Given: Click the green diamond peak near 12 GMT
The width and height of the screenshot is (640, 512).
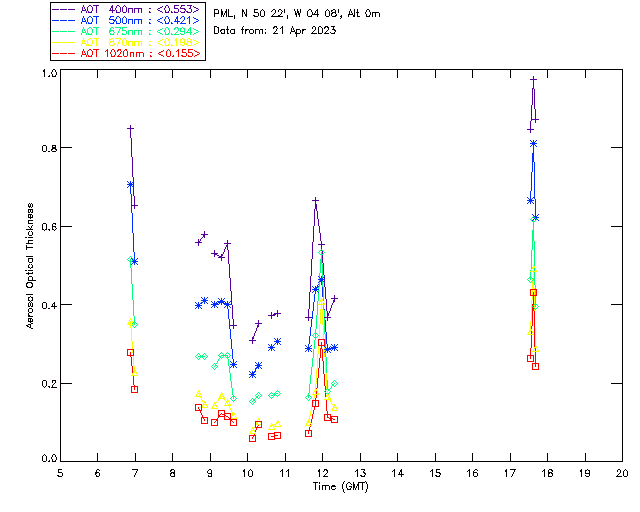Looking at the screenshot, I should pos(321,253).
